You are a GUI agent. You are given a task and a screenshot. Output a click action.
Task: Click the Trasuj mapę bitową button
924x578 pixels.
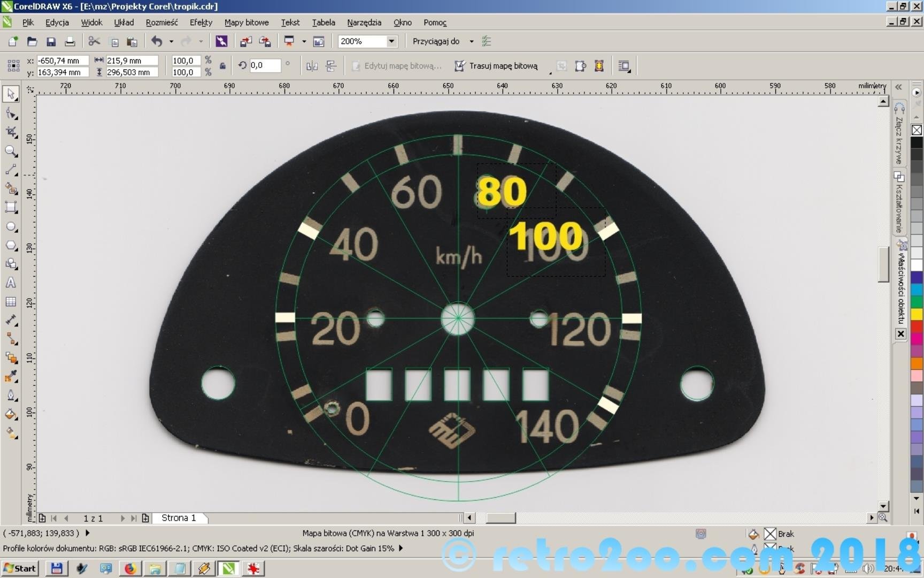496,66
